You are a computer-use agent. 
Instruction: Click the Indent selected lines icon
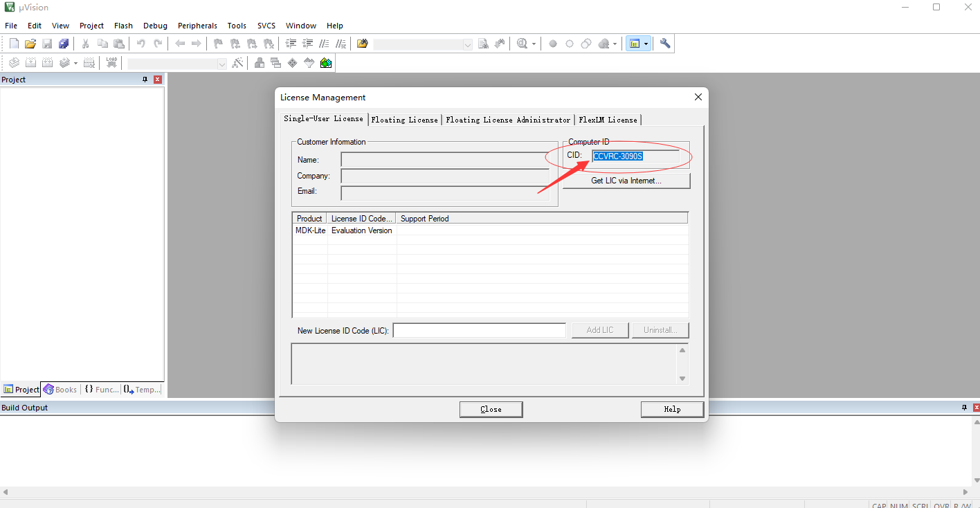[291, 44]
